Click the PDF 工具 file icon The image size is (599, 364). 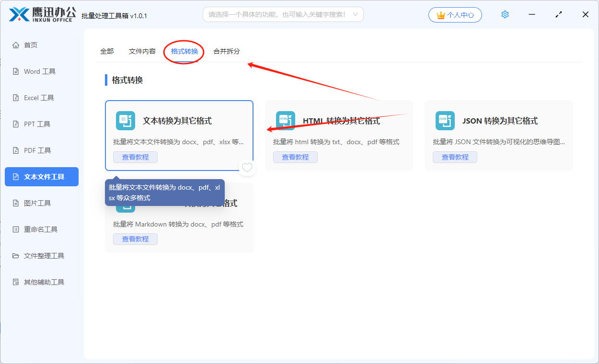tap(15, 150)
